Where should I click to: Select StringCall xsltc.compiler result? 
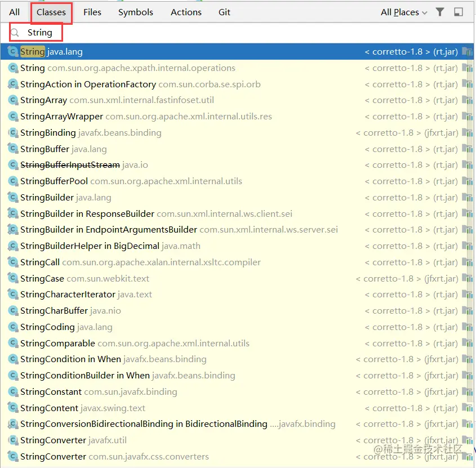point(237,262)
